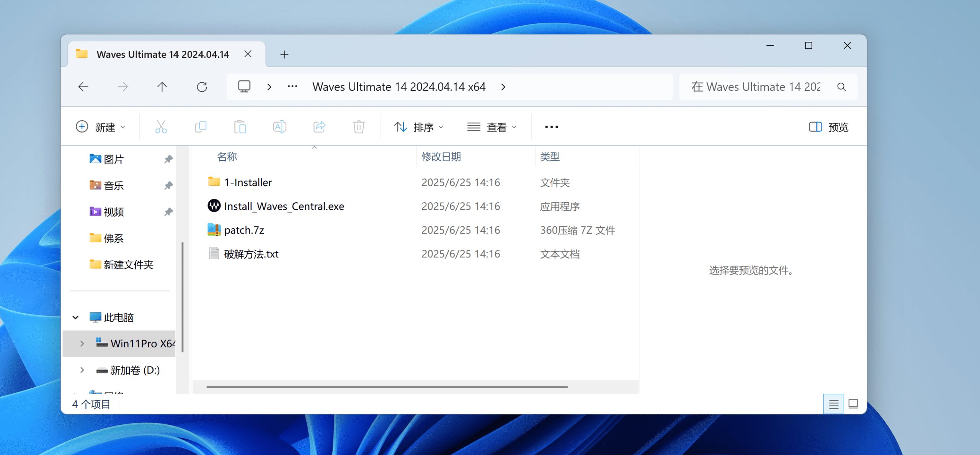The height and width of the screenshot is (455, 980).
Task: Open the 新建 new item menu
Action: (101, 127)
